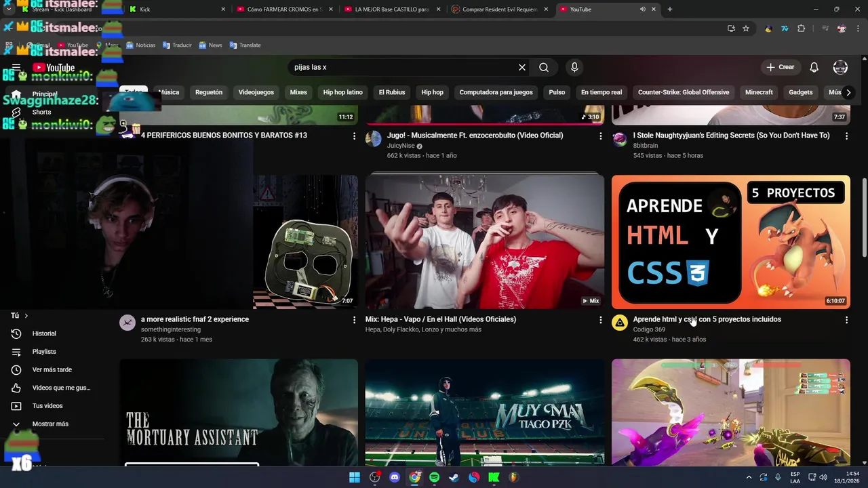Image resolution: width=868 pixels, height=488 pixels.
Task: Open the Mix: Hepa - Vapo thumbnail
Action: [485, 242]
